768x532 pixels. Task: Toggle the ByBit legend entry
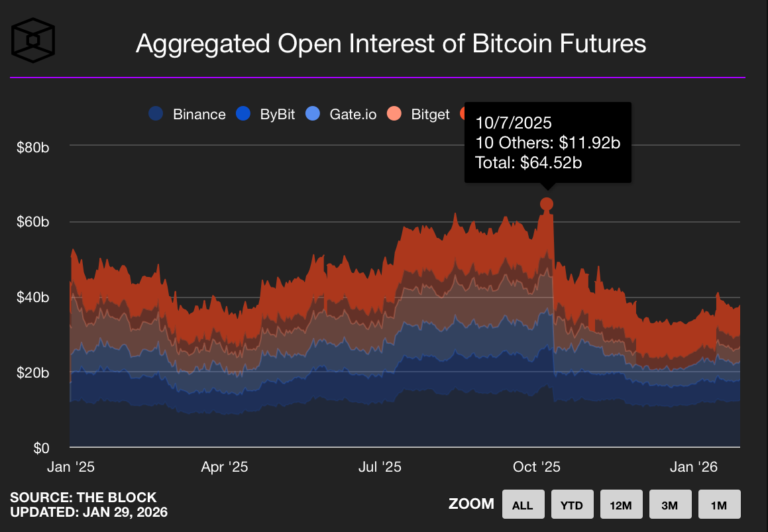(x=277, y=114)
